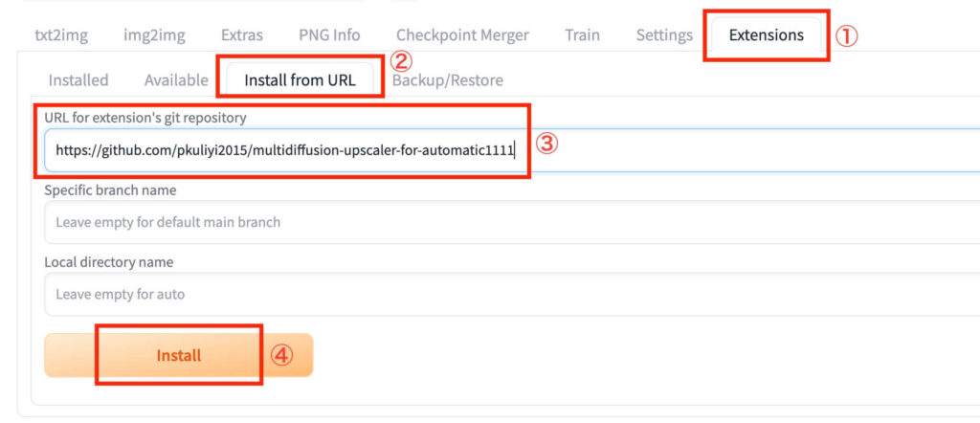Click the "Local directory name" label text
This screenshot has width=980, height=423.
[108, 261]
